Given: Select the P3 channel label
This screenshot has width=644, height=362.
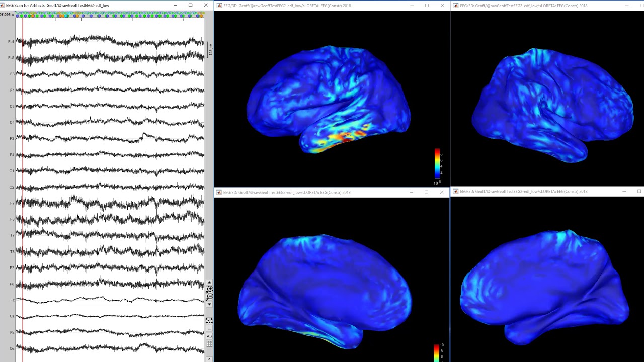Looking at the screenshot, I should pyautogui.click(x=12, y=138).
